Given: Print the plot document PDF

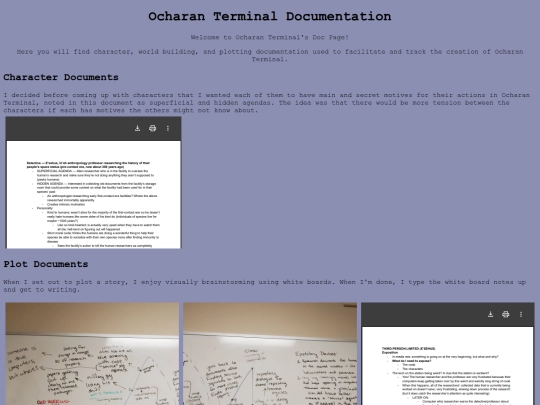Looking at the screenshot, I should coord(506,314).
